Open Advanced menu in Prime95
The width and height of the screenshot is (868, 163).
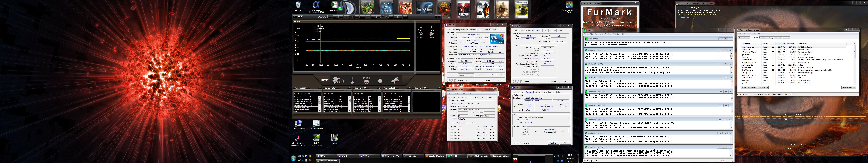point(599,34)
